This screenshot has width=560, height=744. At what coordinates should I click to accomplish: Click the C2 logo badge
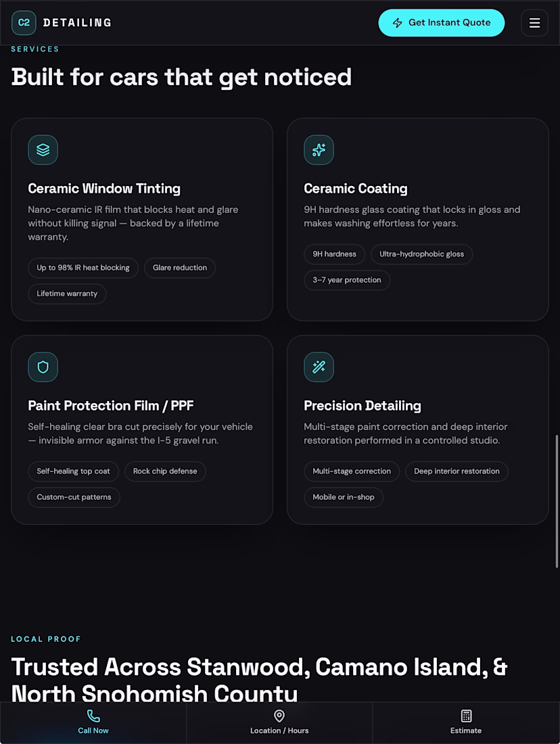[24, 23]
